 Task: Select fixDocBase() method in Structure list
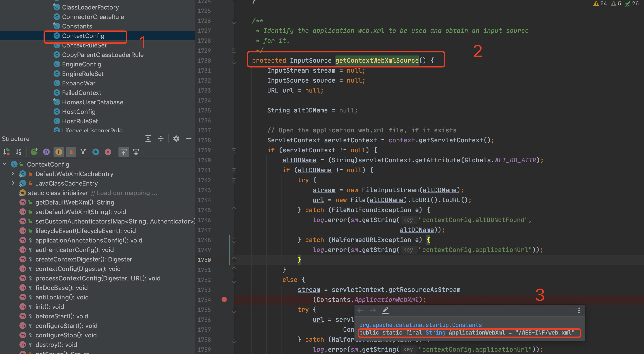tap(62, 288)
